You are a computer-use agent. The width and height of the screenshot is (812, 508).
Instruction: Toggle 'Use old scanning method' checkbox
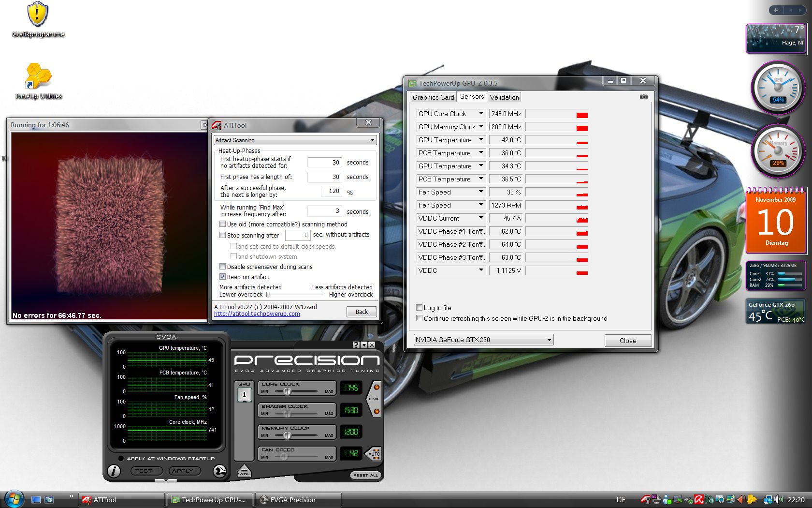point(222,224)
